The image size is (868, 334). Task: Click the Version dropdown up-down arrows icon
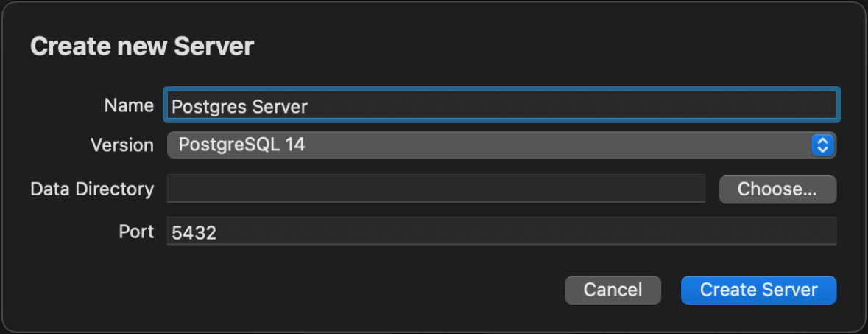pos(822,145)
